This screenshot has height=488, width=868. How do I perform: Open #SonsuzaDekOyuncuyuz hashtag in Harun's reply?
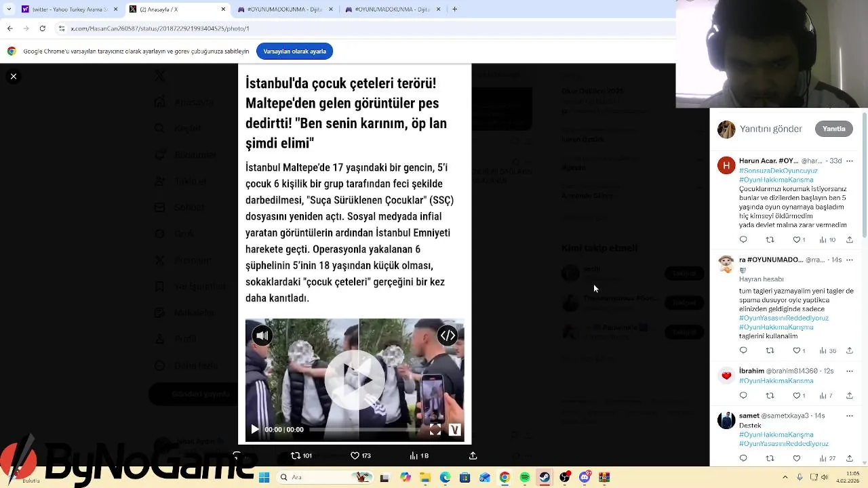click(778, 171)
